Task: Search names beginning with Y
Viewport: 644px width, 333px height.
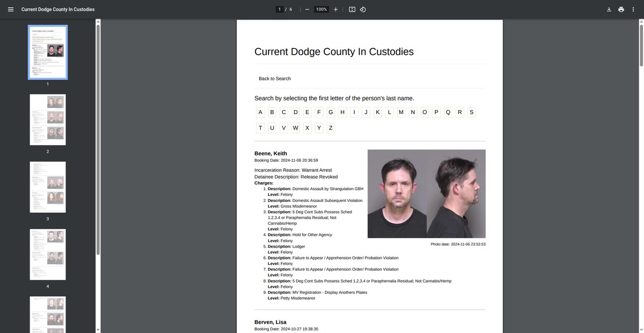Action: 319,128
